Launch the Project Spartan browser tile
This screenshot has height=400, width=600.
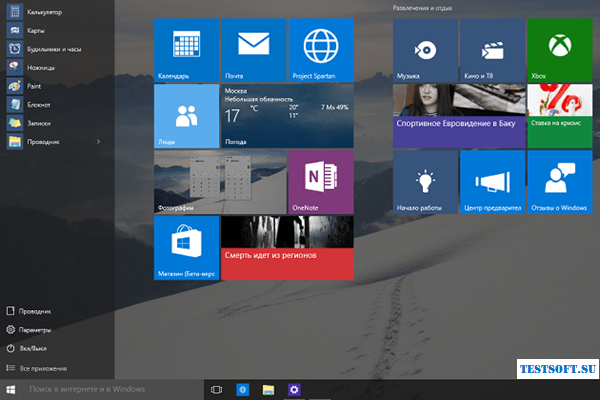[321, 50]
